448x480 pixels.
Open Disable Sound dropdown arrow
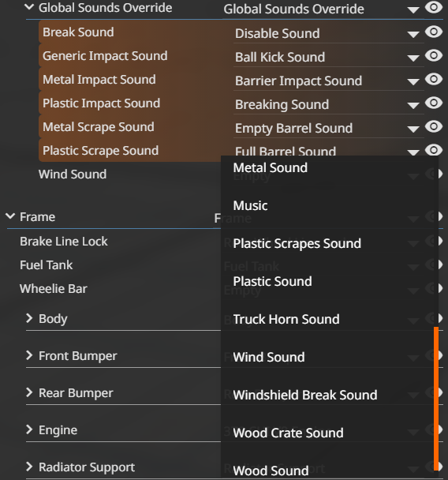[x=413, y=34]
